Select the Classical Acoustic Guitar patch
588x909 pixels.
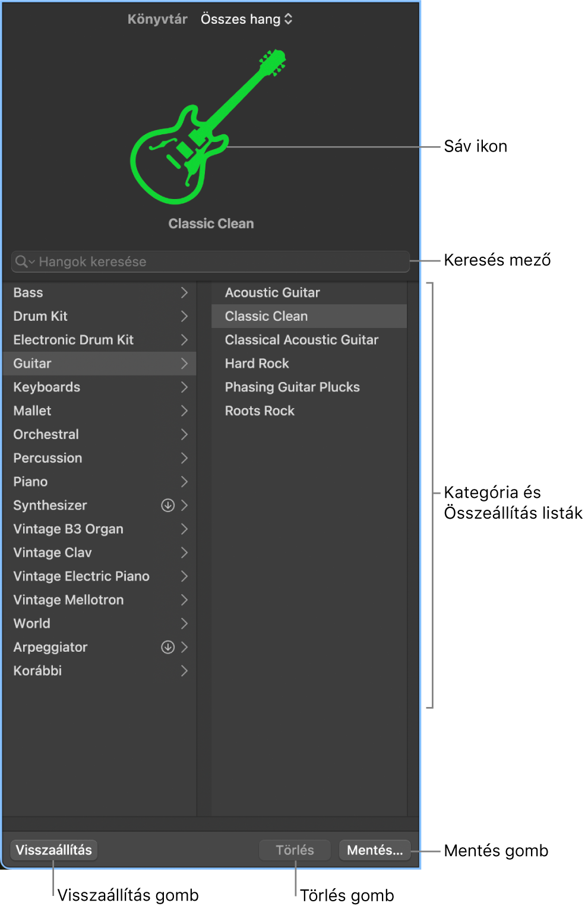pyautogui.click(x=301, y=340)
